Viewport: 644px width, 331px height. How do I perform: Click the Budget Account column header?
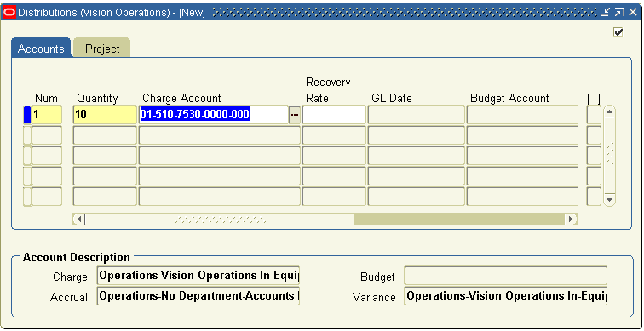(x=509, y=99)
